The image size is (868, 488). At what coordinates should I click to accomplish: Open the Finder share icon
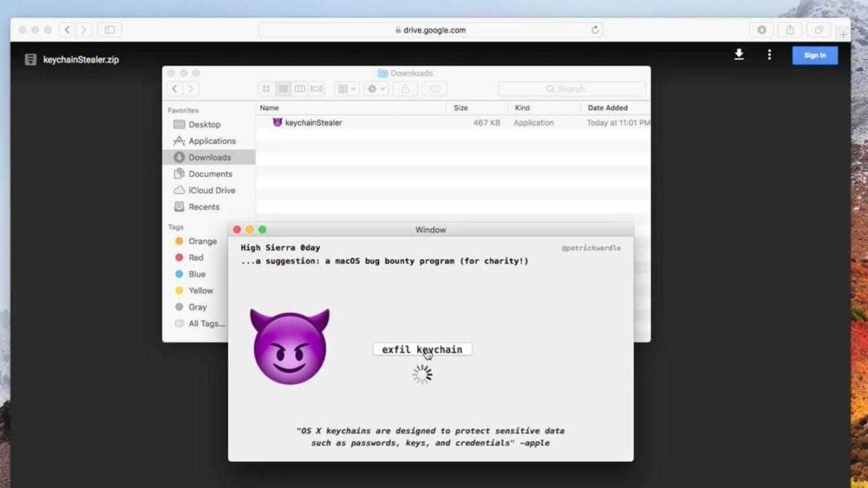pyautogui.click(x=406, y=88)
